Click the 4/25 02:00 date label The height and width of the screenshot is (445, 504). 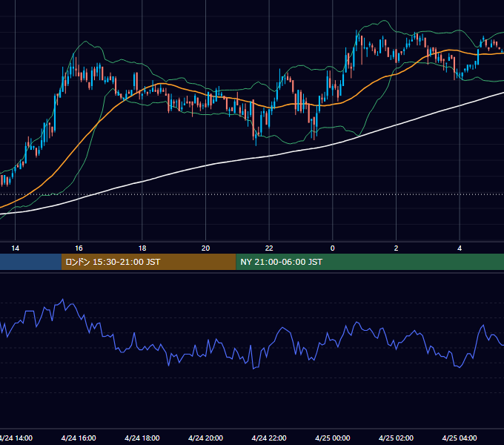point(396,438)
